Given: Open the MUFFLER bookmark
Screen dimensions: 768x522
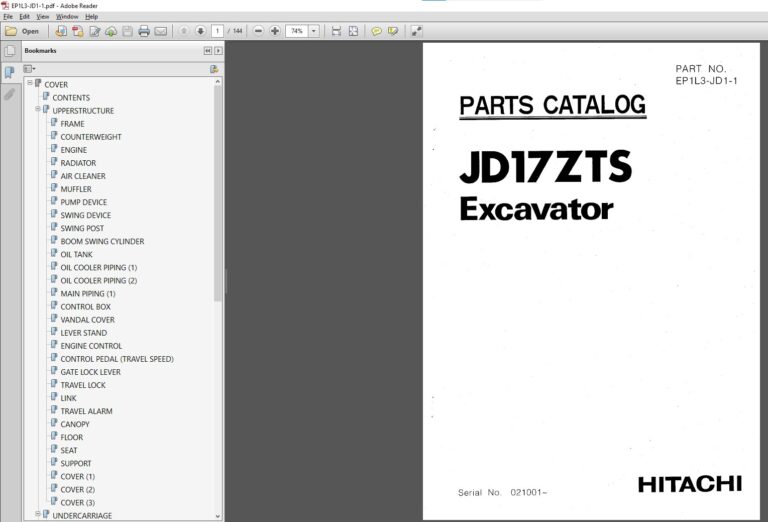Looking at the screenshot, I should point(75,189).
